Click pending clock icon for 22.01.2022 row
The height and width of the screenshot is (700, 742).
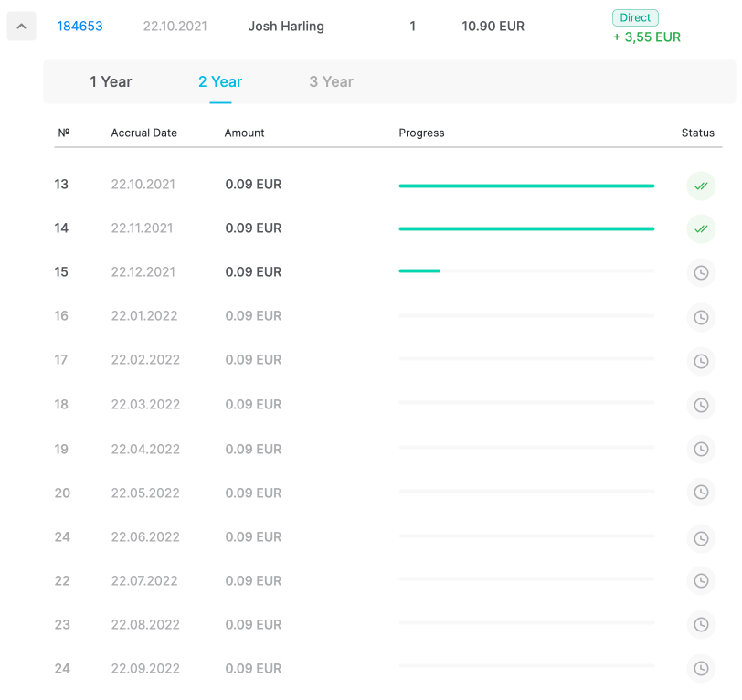(x=701, y=317)
